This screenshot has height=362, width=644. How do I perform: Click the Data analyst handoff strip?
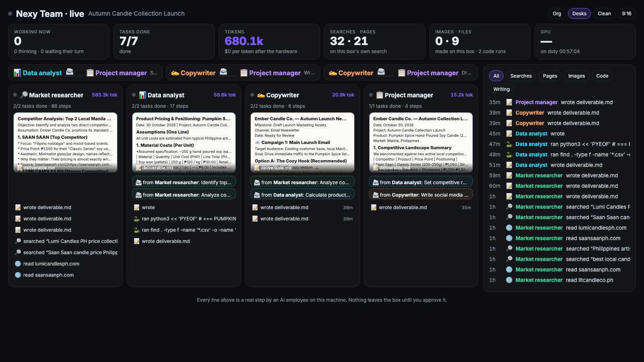(85, 72)
